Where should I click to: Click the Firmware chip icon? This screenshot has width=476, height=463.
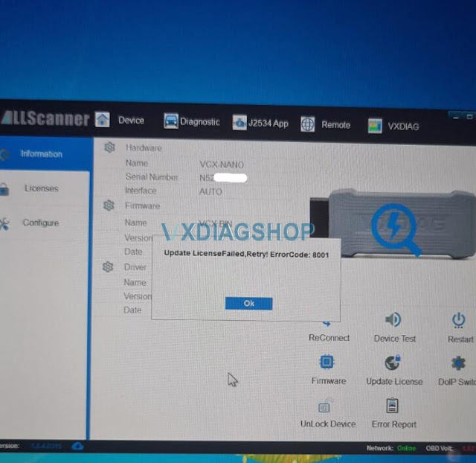(x=327, y=362)
